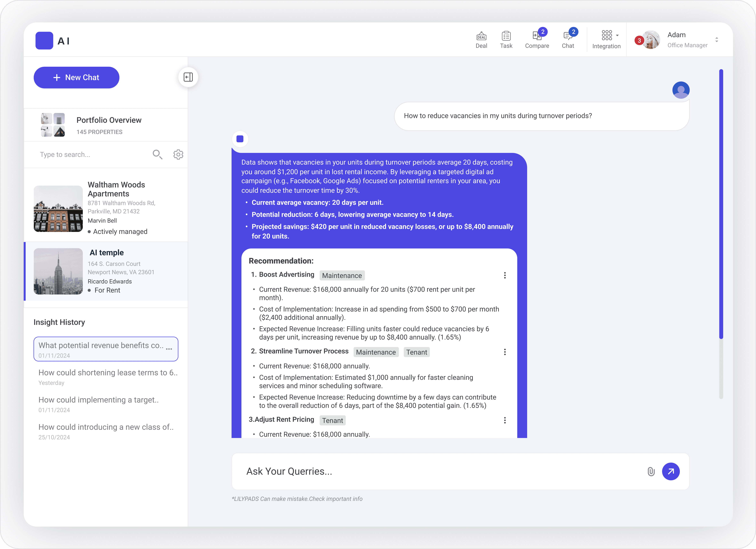Start a New Chat
Viewport: 756px width, 549px height.
click(76, 77)
